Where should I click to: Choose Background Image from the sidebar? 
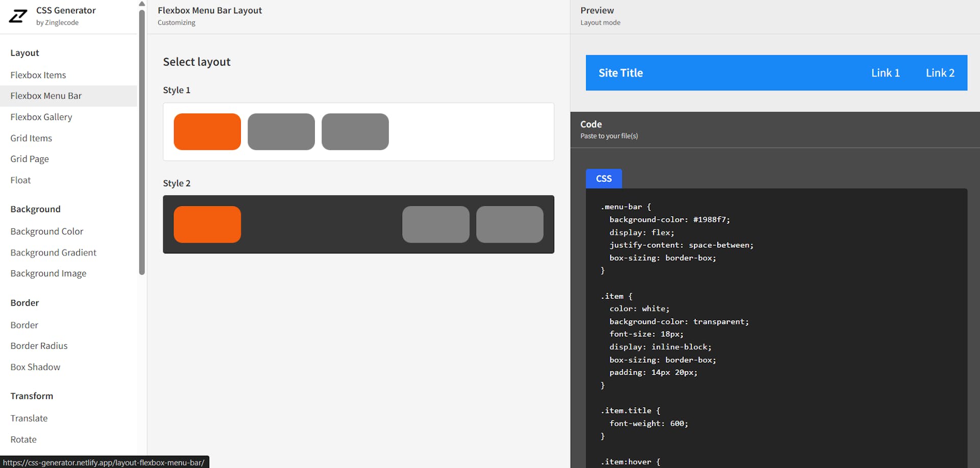[48, 273]
